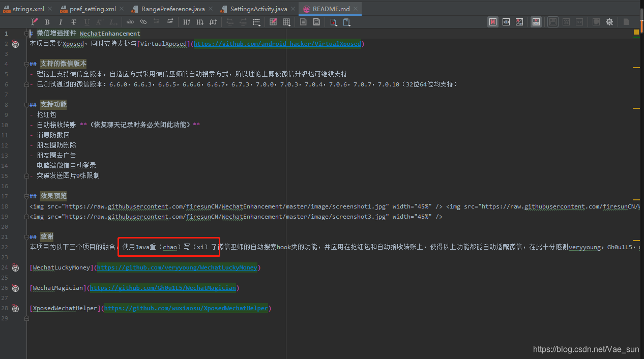This screenshot has height=359, width=644.
Task: Toggle underline formatting
Action: click(x=87, y=22)
